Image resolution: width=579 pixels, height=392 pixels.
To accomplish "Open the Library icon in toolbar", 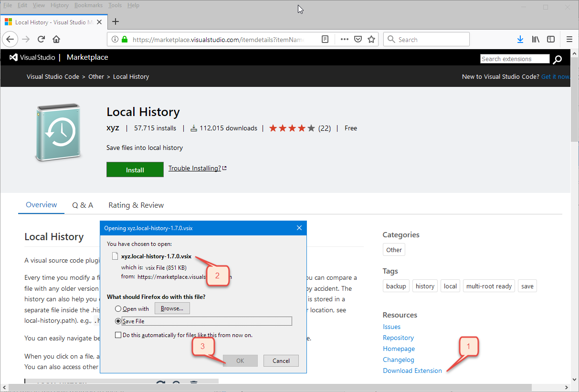I will click(x=536, y=40).
